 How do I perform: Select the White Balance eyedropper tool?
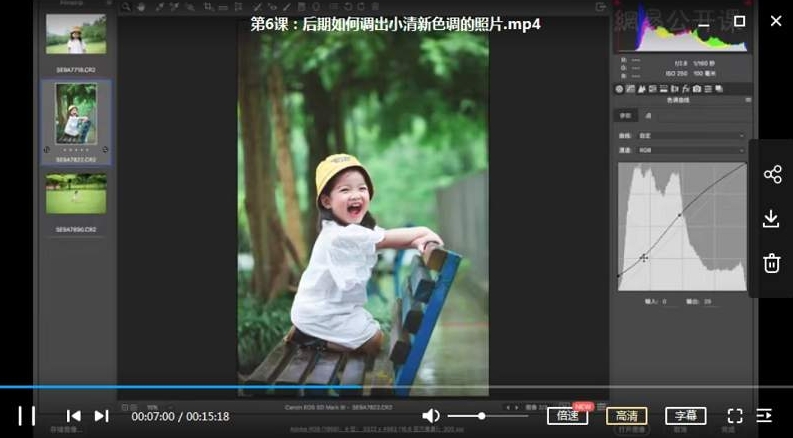159,7
